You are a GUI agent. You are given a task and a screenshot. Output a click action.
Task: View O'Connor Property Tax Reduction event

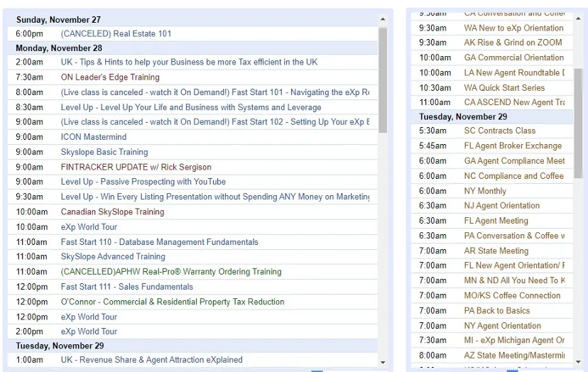coord(173,302)
